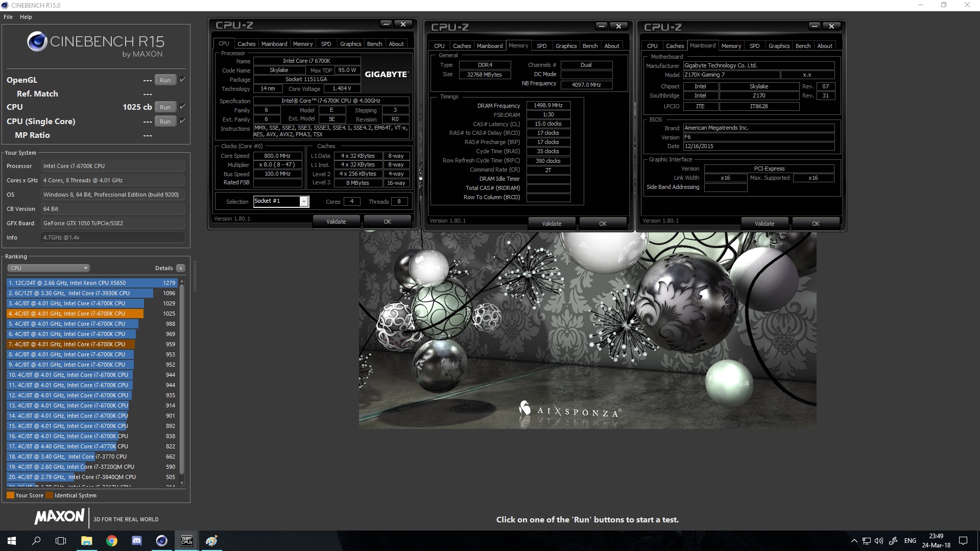This screenshot has height=551, width=980.
Task: Run the CPU Single Core benchmark
Action: click(x=165, y=122)
